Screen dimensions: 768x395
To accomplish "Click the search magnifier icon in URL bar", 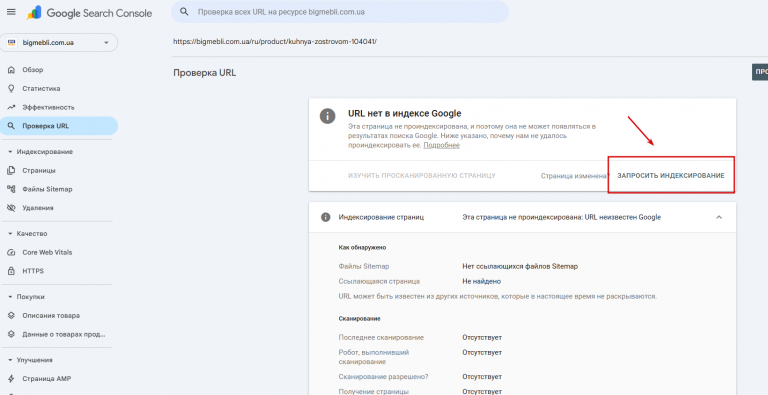I will 185,12.
